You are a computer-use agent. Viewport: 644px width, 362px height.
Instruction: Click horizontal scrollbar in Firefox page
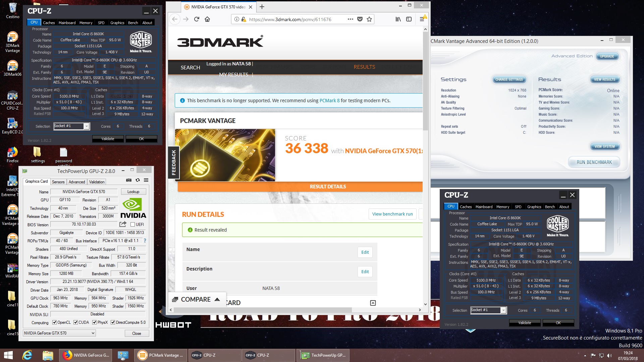(x=263, y=310)
